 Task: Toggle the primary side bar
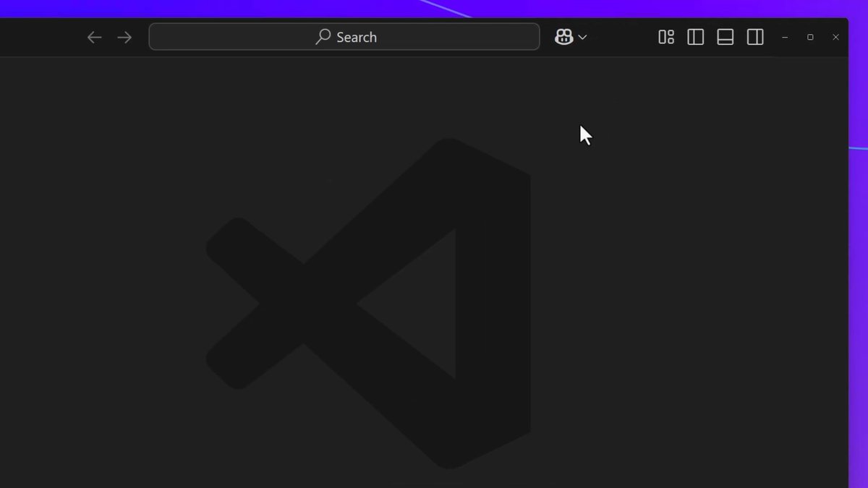(x=696, y=37)
